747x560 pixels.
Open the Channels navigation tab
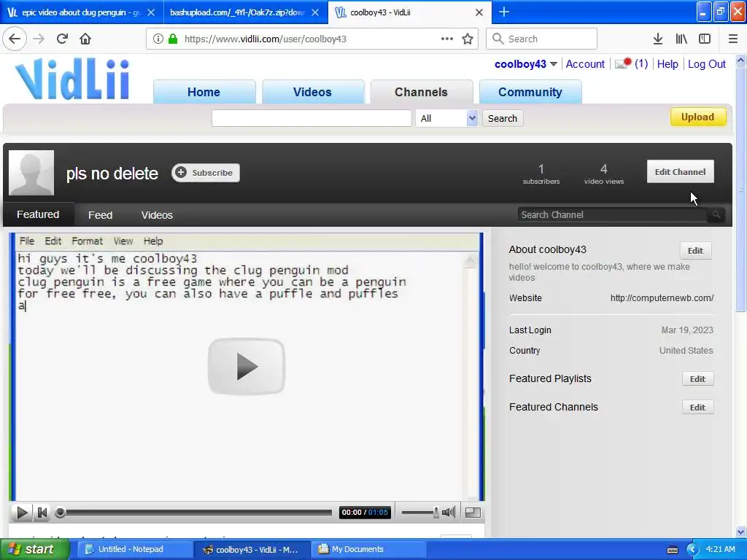(x=421, y=92)
